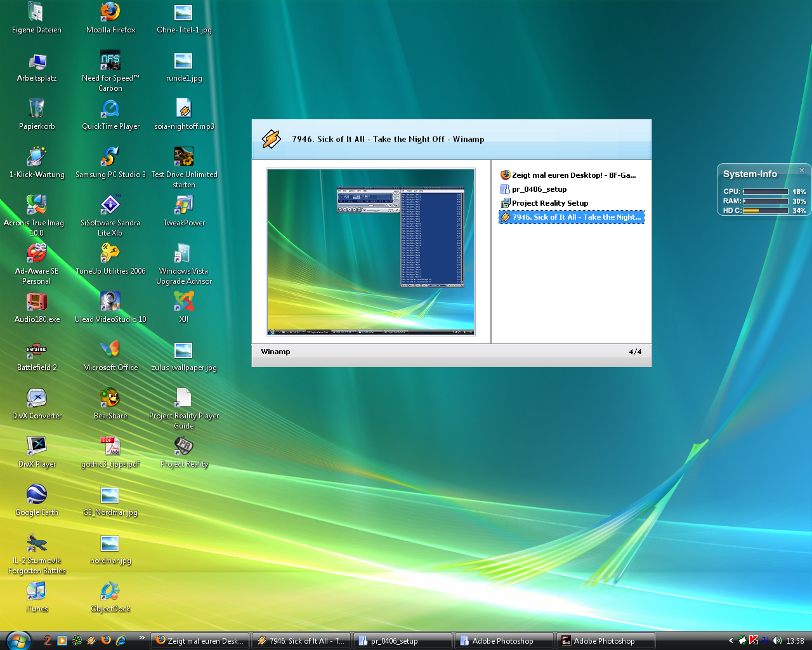Launch Mozilla Firefox from the desktop

tap(110, 18)
